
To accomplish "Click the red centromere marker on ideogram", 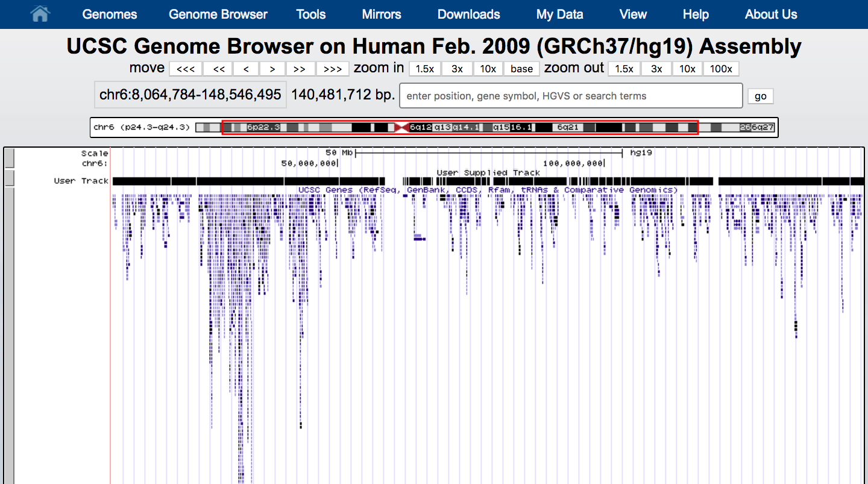I will coord(401,127).
